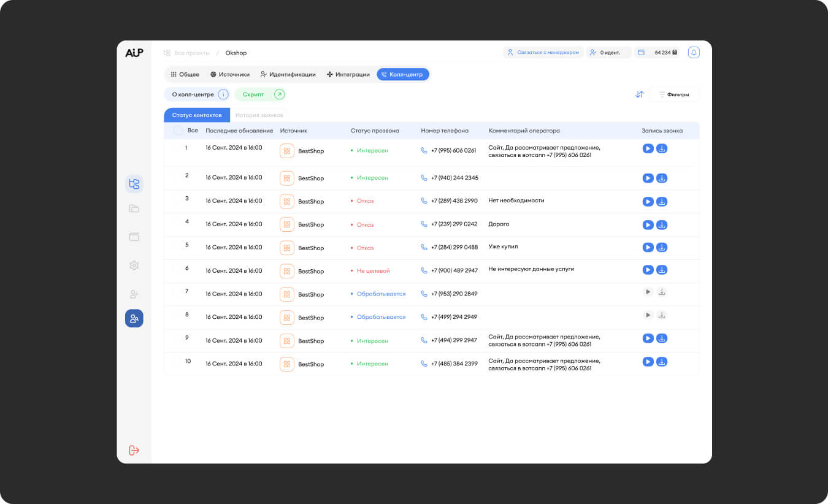This screenshot has height=504, width=828.
Task: Open the folder icon in sidebar
Action: pos(134,208)
